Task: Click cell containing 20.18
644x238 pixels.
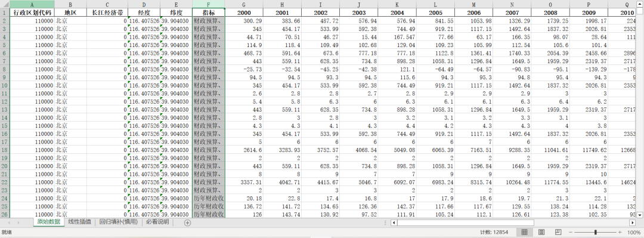Action: (x=244, y=198)
